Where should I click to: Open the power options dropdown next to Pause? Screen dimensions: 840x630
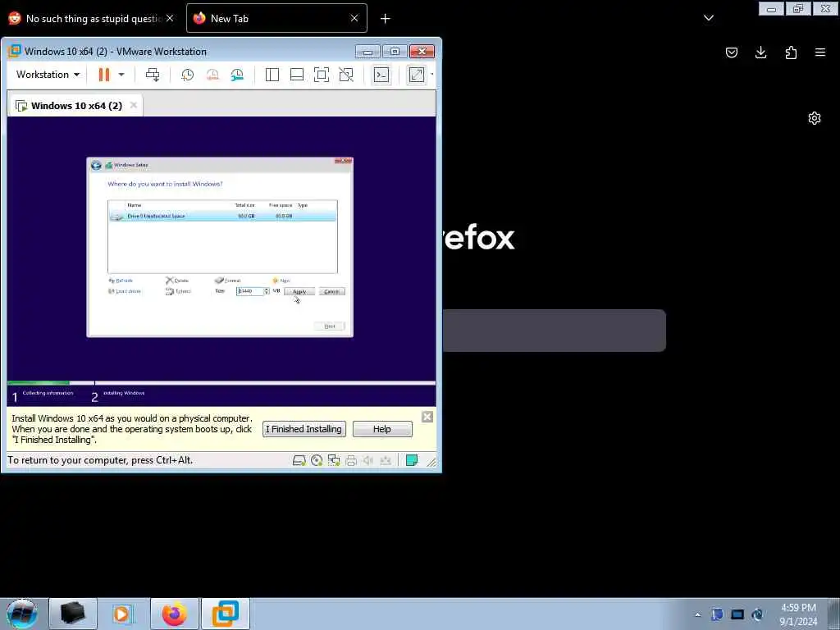pyautogui.click(x=121, y=75)
